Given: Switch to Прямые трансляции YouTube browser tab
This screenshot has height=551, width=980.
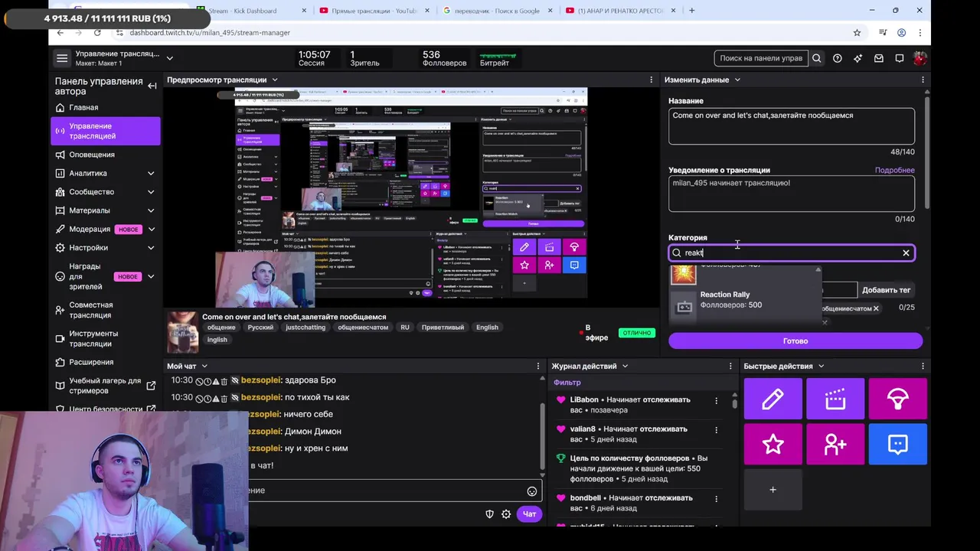Looking at the screenshot, I should click(374, 11).
